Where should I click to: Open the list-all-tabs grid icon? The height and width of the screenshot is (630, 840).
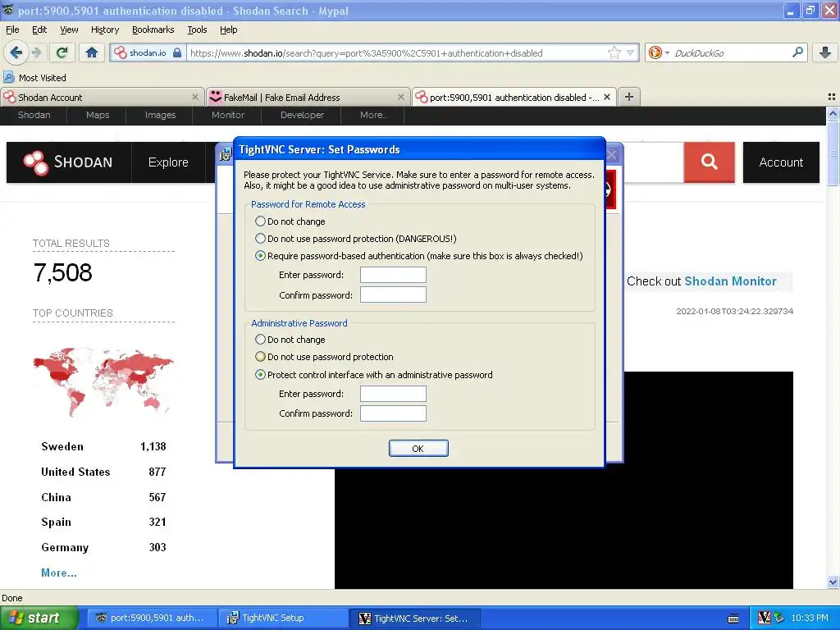pos(832,97)
